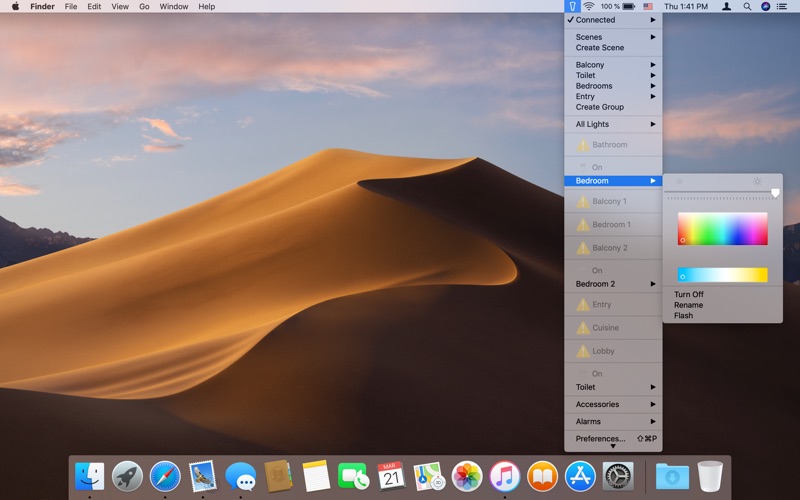Open Photos in the Dock
This screenshot has height=500, width=800.
pos(466,476)
